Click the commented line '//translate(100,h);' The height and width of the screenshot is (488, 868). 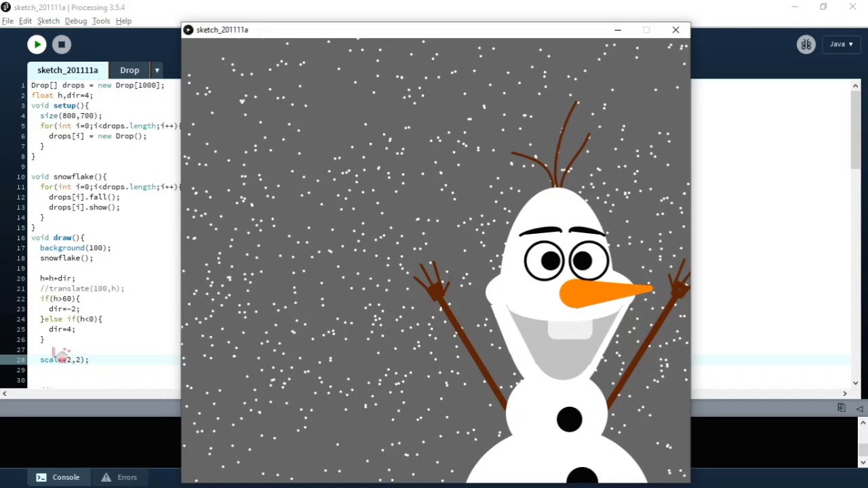click(82, 289)
